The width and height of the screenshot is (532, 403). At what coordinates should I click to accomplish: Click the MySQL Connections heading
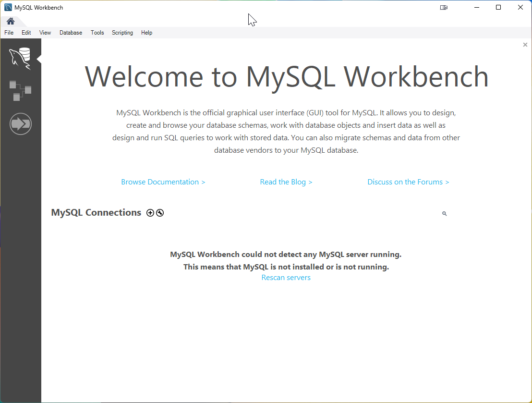click(x=96, y=212)
